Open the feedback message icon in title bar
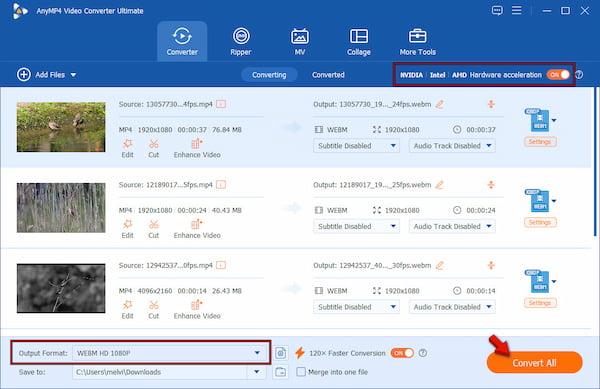600x389 pixels. [497, 10]
